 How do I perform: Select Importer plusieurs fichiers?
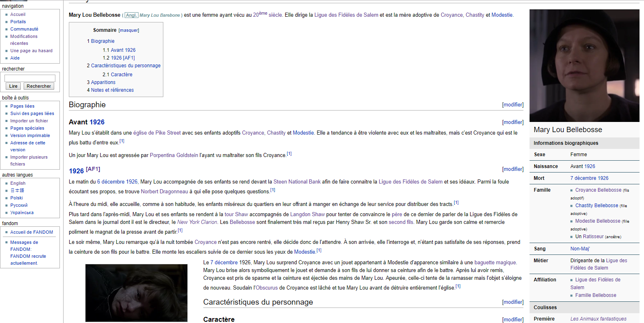[x=29, y=160]
